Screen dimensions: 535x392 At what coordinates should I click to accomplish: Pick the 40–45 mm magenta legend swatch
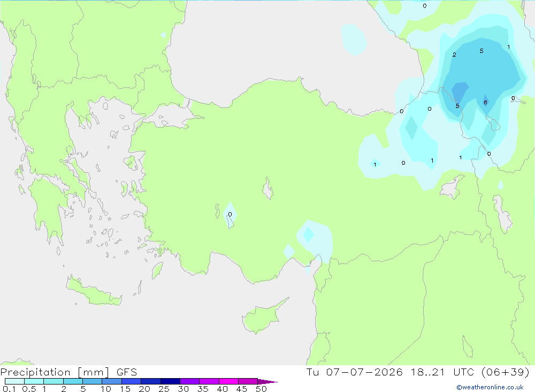tap(228, 381)
